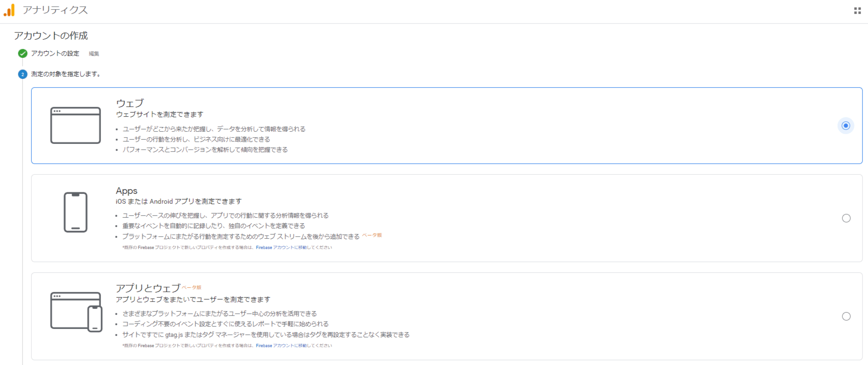Click bullet パフォーマンスとコンバージョンを解析して傾向を把握できる
868x365 pixels.
coord(205,150)
